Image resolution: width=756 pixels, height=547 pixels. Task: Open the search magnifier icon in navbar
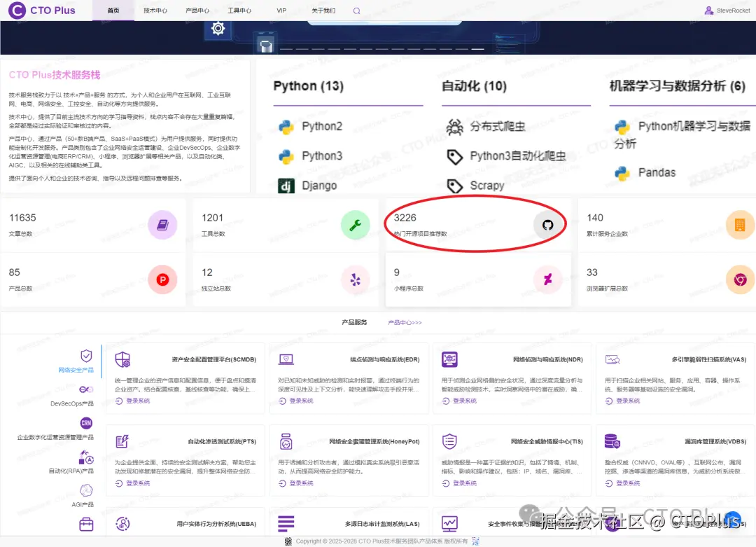[x=356, y=11]
